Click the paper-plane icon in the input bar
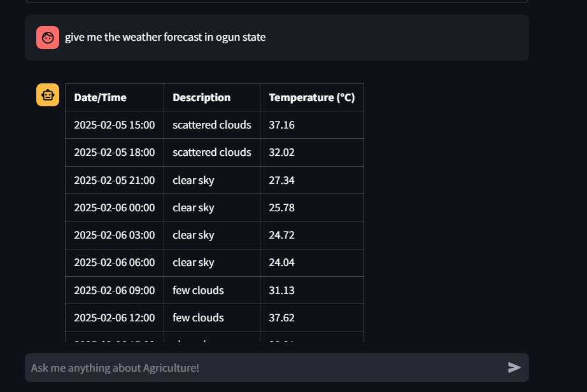 tap(513, 367)
